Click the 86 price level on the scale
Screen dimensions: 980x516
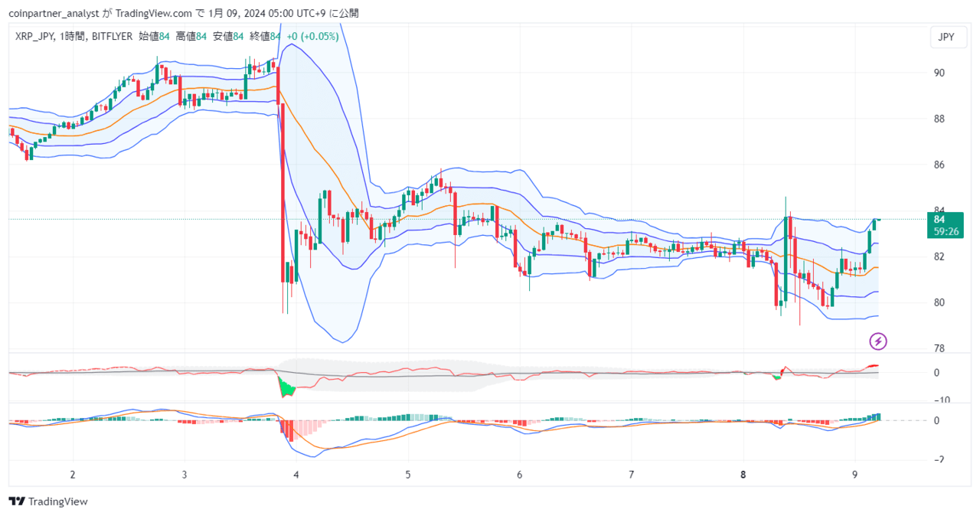(939, 165)
